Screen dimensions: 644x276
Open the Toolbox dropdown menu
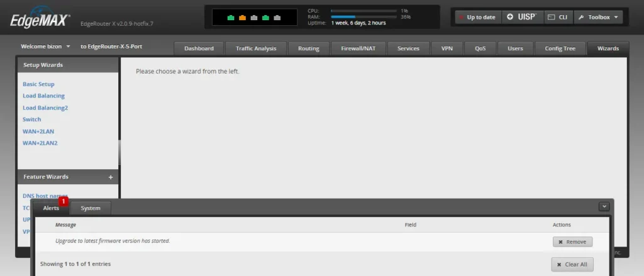click(x=597, y=17)
